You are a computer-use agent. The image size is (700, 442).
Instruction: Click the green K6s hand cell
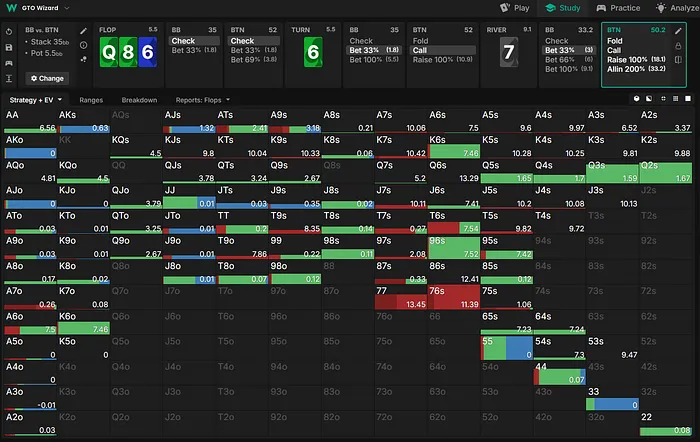(454, 146)
